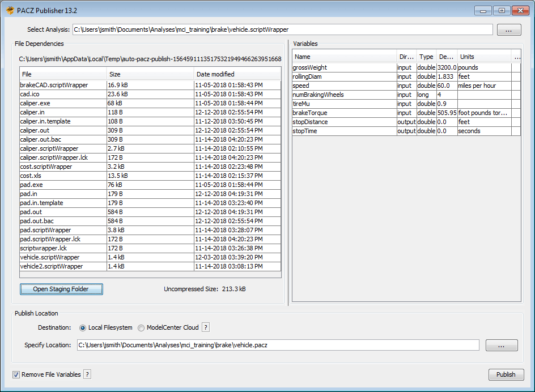Select the caliper.out.bac file row

click(151, 139)
